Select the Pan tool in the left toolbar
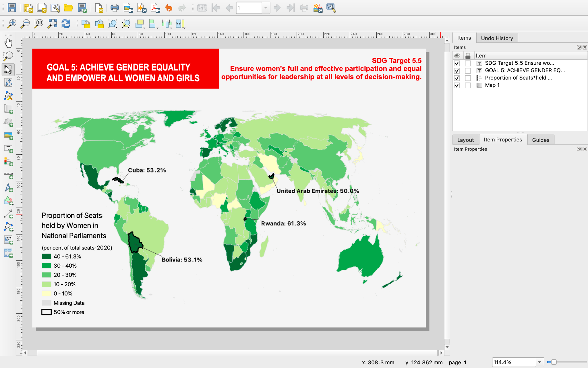 (8, 43)
